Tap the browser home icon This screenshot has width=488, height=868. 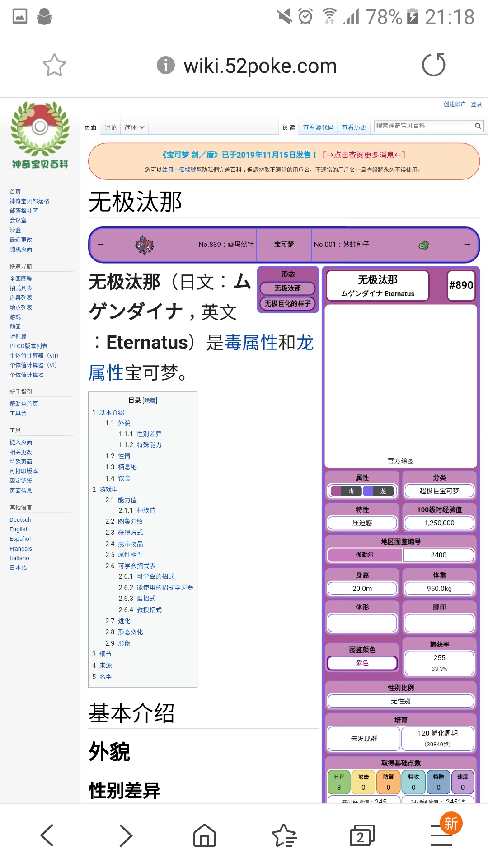pos(205,835)
